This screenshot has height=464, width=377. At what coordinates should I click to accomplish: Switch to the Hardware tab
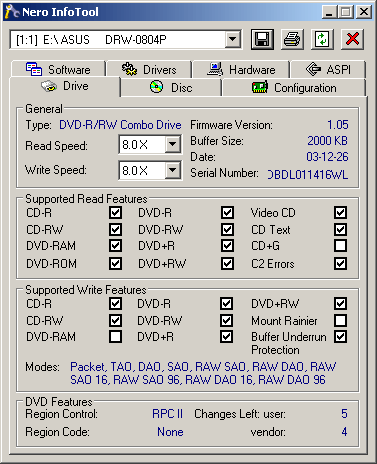[241, 69]
